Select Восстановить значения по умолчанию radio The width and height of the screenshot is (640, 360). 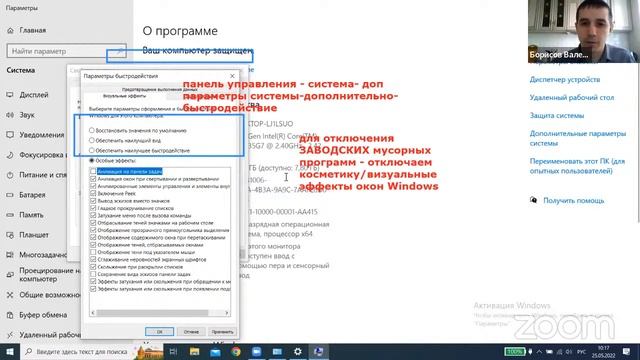coord(91,130)
